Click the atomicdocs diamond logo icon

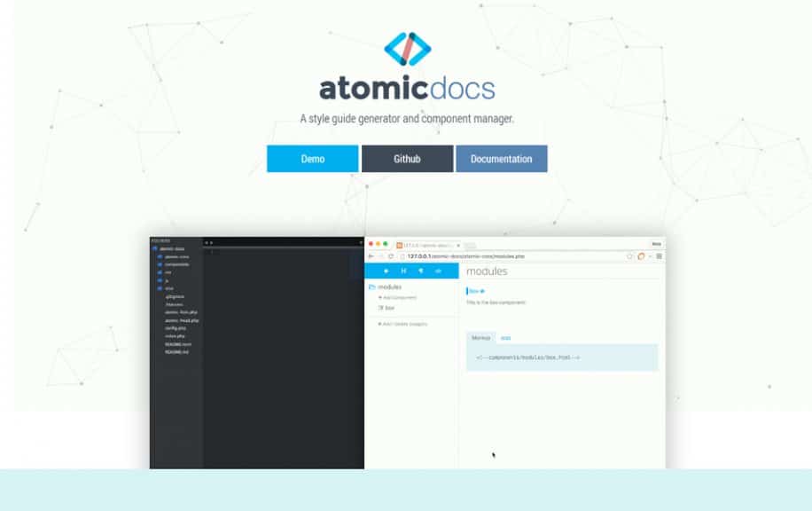pyautogui.click(x=406, y=47)
